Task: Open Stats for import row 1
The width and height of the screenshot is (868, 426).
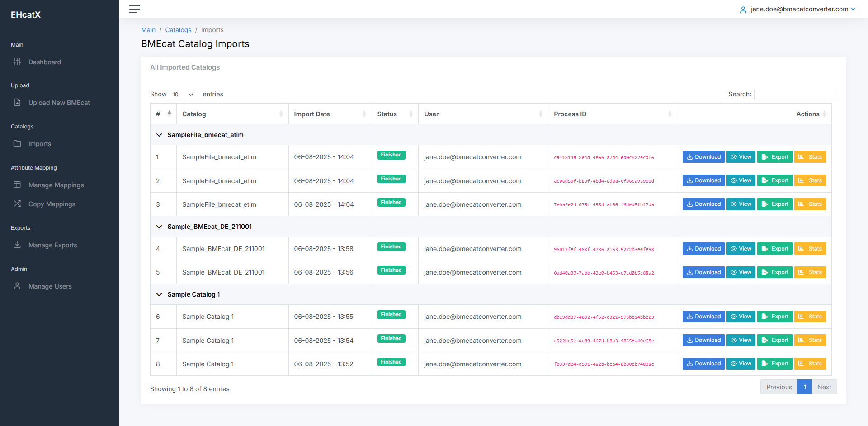Action: pyautogui.click(x=810, y=157)
